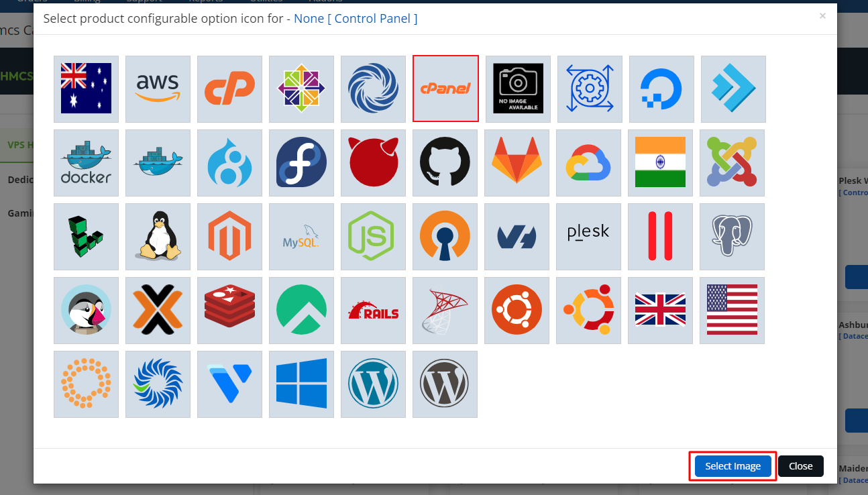Select the blue WordPress icon

point(373,384)
